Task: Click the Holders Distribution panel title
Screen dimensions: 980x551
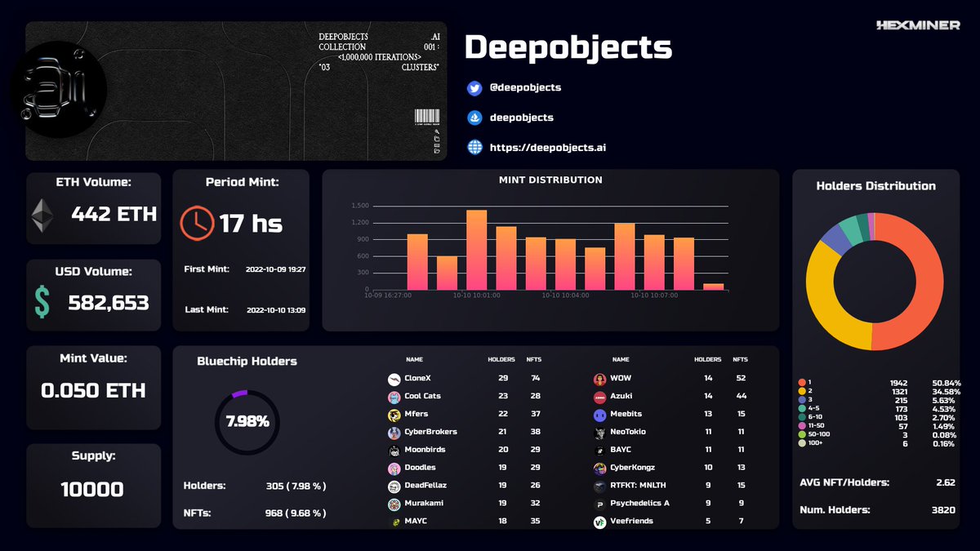Action: [x=875, y=186]
